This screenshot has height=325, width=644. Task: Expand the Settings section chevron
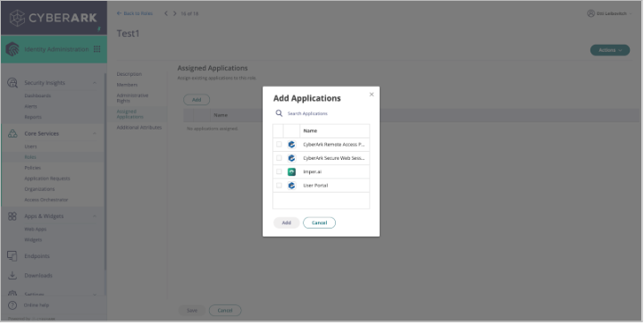[95, 295]
